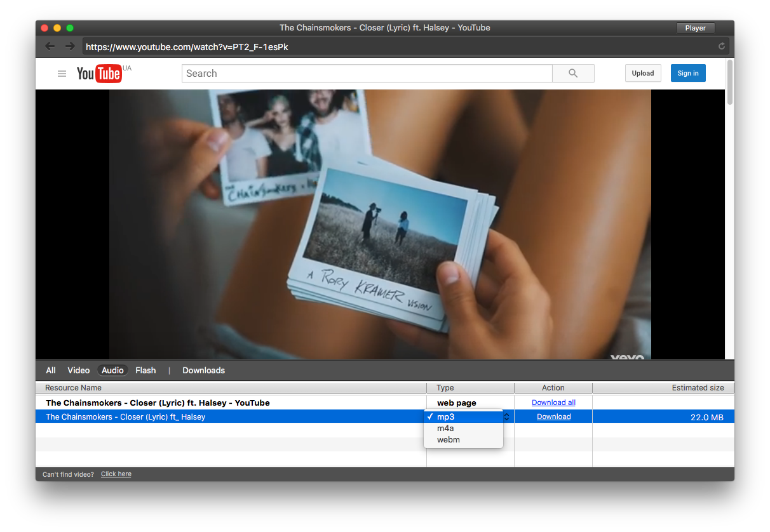
Task: Open the Player button
Action: point(696,28)
